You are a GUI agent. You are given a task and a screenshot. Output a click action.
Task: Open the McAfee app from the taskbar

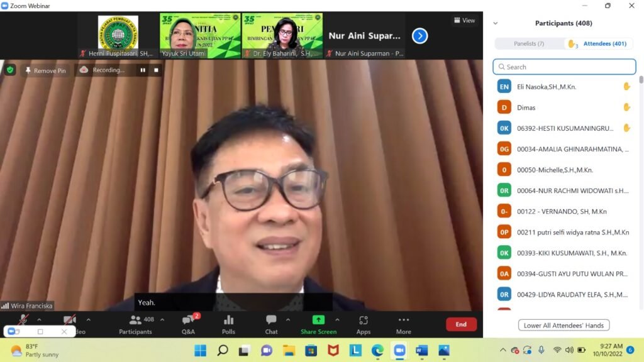pyautogui.click(x=333, y=351)
